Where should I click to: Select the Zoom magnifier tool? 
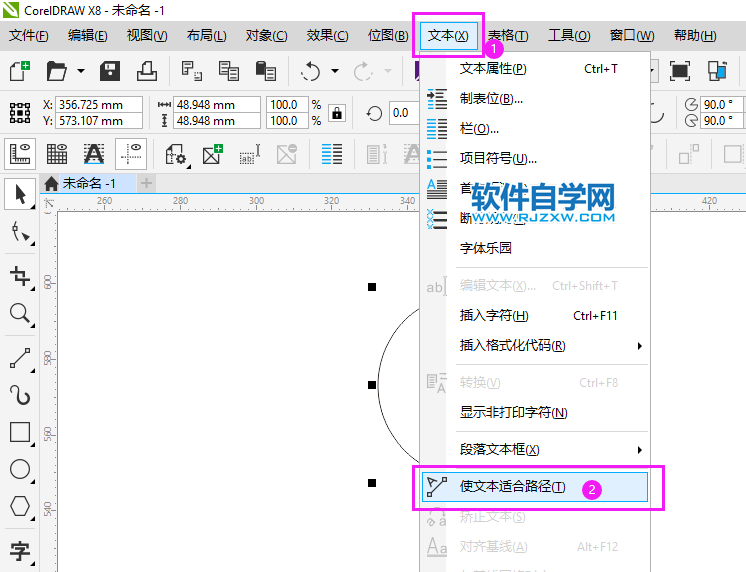pyautogui.click(x=20, y=314)
